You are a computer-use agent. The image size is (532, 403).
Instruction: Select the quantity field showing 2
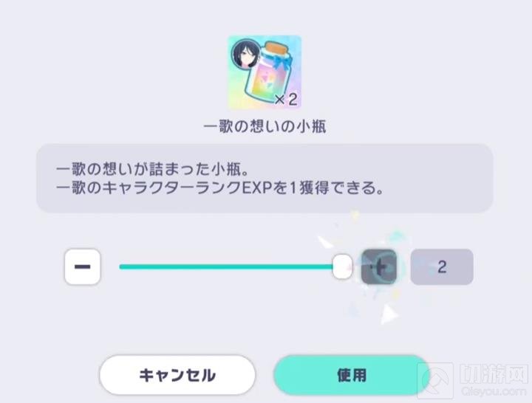[442, 266]
